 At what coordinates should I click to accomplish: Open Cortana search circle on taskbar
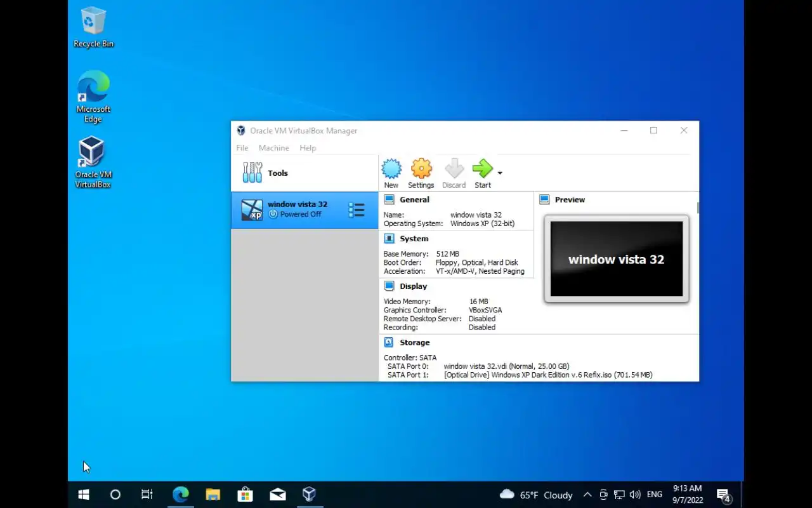[115, 495]
